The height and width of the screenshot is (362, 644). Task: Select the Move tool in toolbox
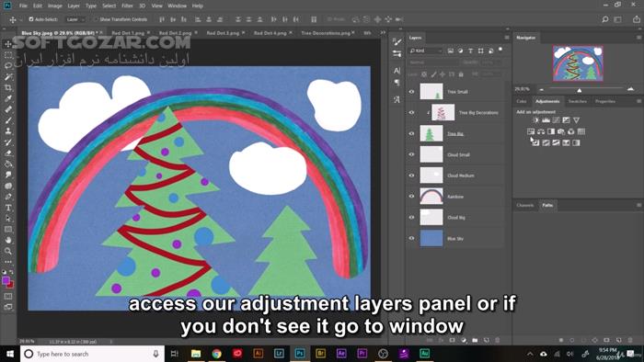[x=8, y=44]
